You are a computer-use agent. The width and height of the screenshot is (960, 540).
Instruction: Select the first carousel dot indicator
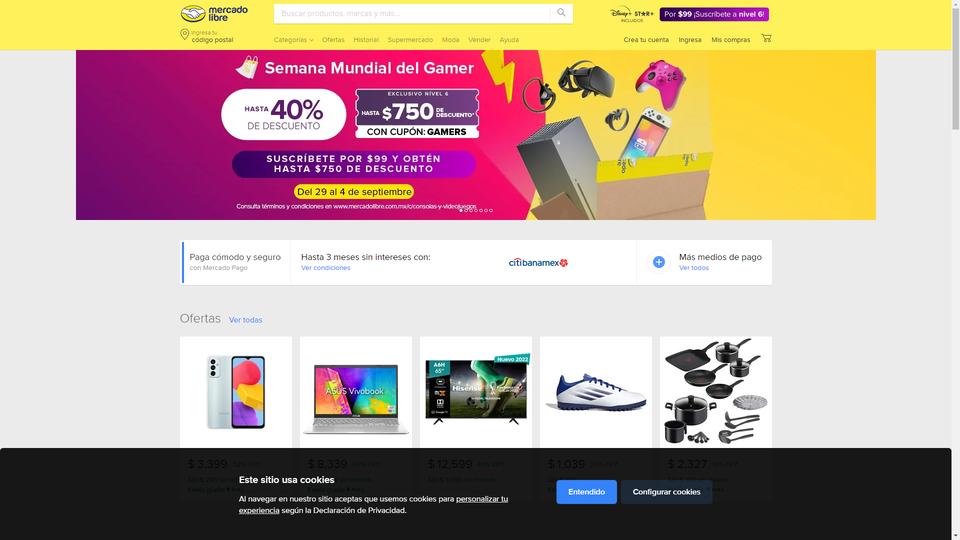(x=461, y=211)
